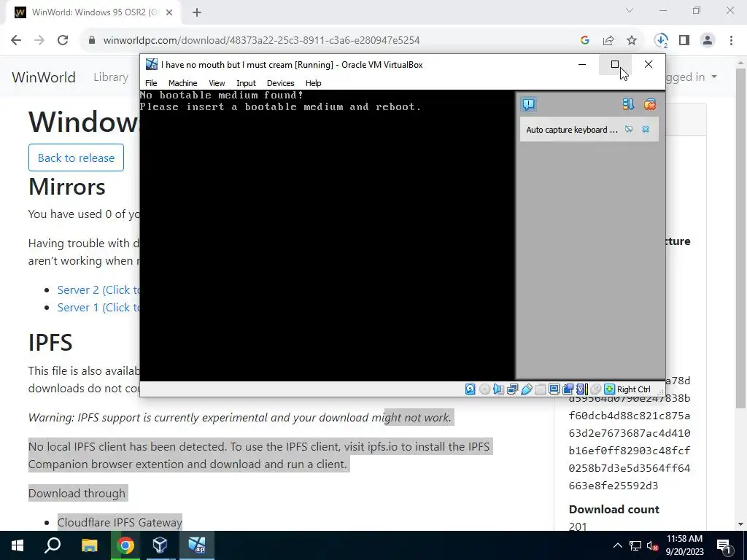Click the optical disk indicator in status bar

tap(484, 389)
